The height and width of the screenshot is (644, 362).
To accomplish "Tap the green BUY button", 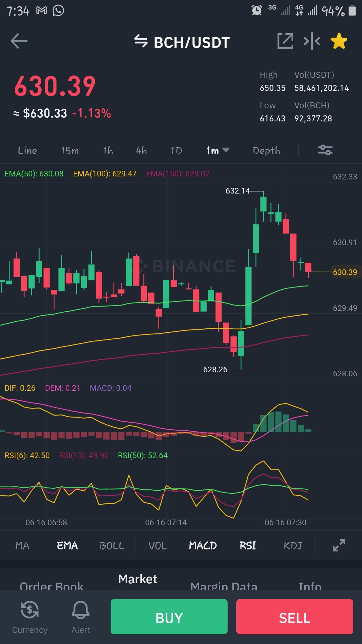I will pyautogui.click(x=169, y=616).
